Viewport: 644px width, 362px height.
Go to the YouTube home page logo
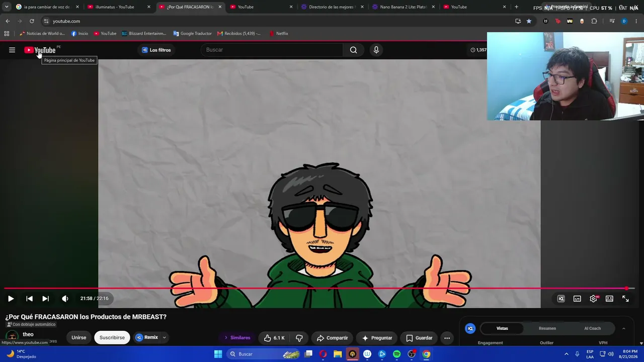40,50
